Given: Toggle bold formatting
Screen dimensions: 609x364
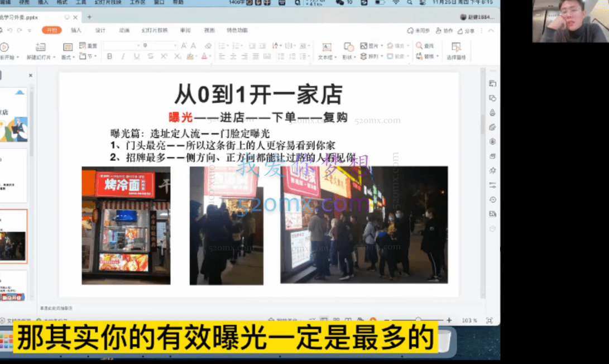Looking at the screenshot, I should (x=109, y=56).
